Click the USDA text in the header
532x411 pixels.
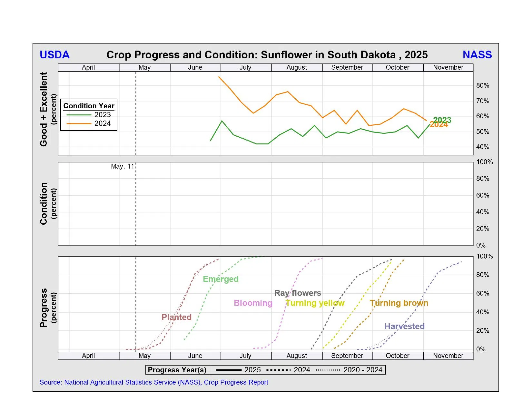coord(54,55)
